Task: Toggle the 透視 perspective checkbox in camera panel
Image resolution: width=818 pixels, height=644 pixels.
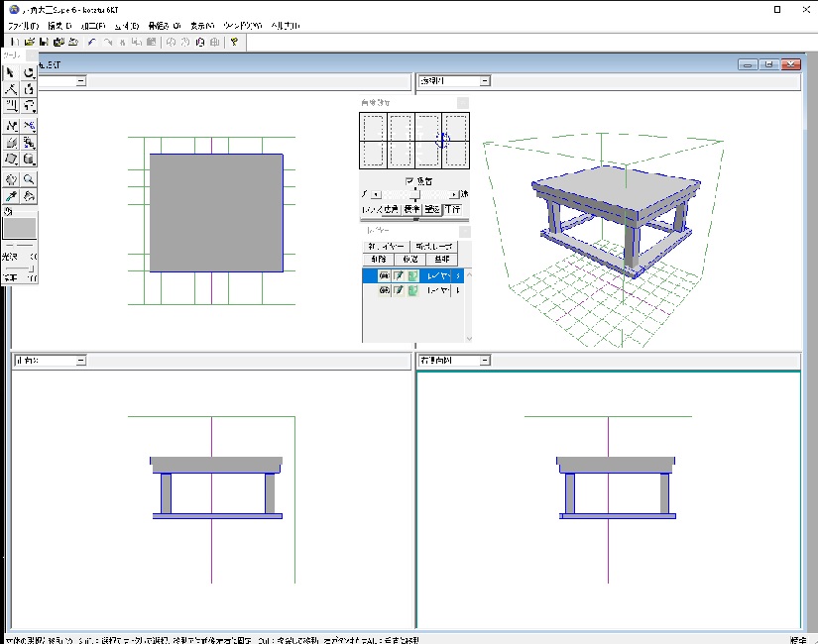Action: point(409,181)
